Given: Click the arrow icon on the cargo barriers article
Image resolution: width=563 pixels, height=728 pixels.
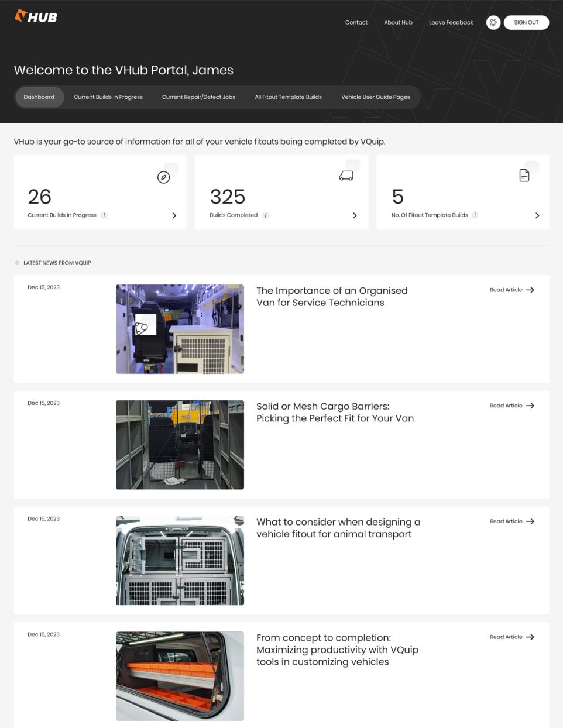Looking at the screenshot, I should 530,406.
